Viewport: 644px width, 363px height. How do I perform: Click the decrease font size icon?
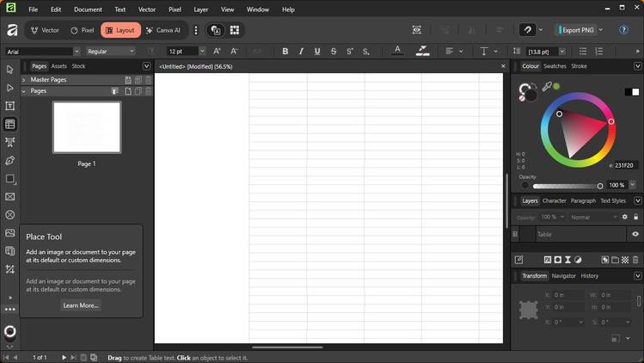point(234,51)
